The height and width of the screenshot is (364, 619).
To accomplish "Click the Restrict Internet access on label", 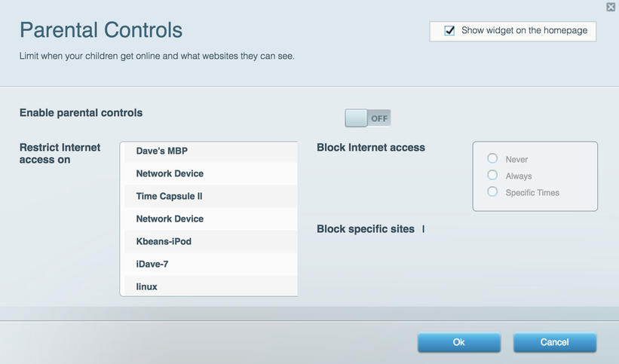I will pos(60,154).
